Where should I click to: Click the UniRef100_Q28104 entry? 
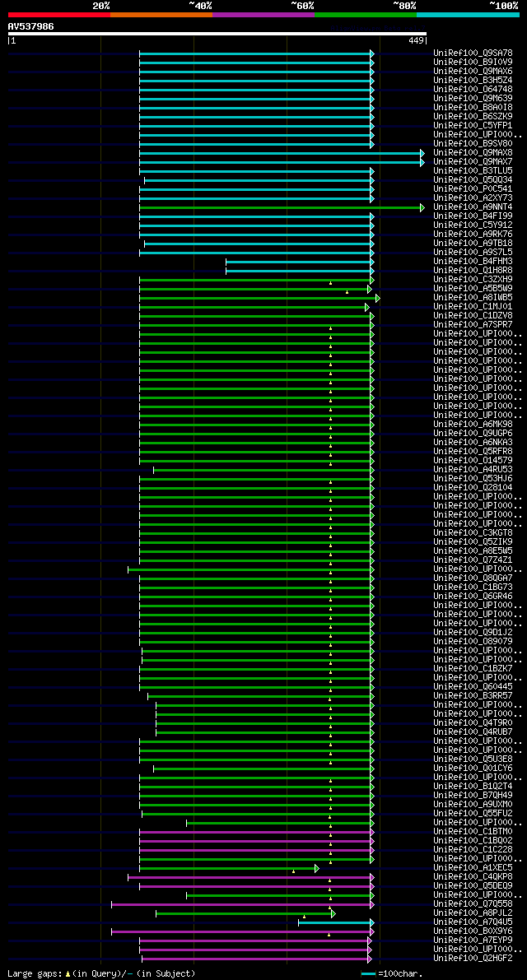pyautogui.click(x=473, y=488)
